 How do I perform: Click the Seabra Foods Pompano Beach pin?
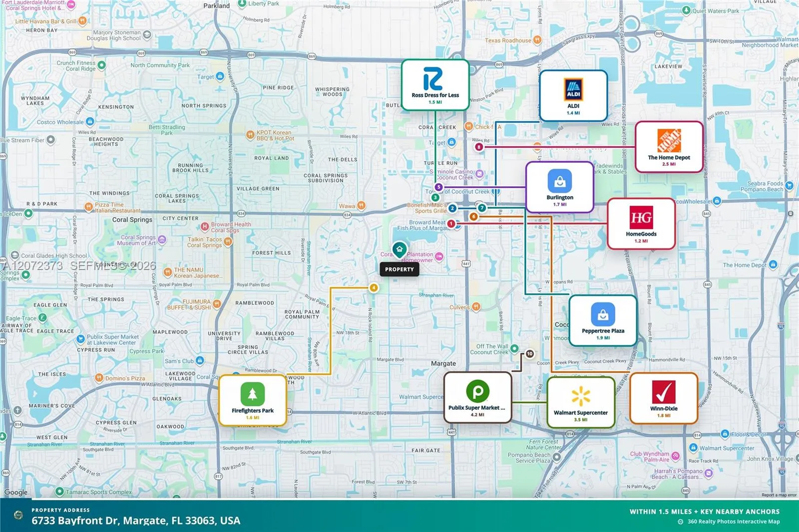coord(789,186)
